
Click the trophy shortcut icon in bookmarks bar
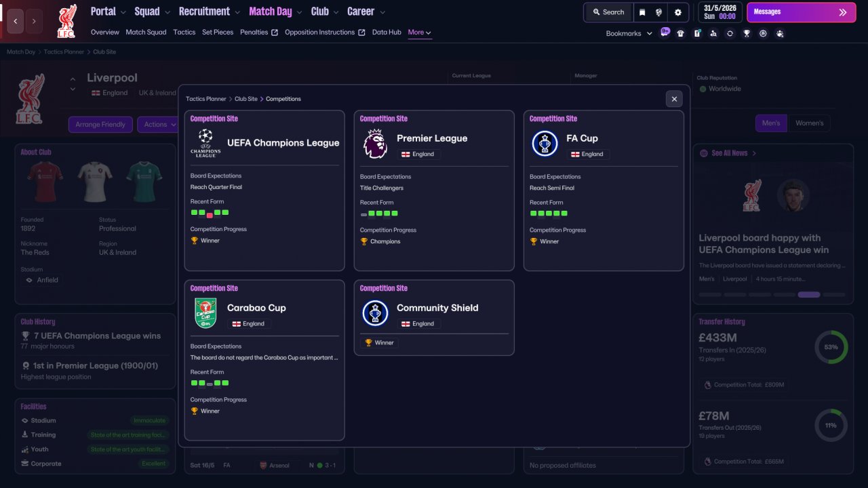click(747, 33)
